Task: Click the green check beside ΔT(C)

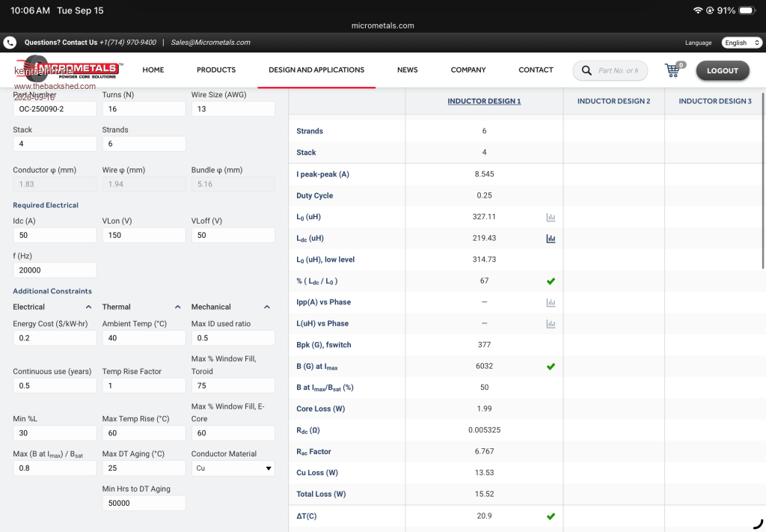Action: 551,516
